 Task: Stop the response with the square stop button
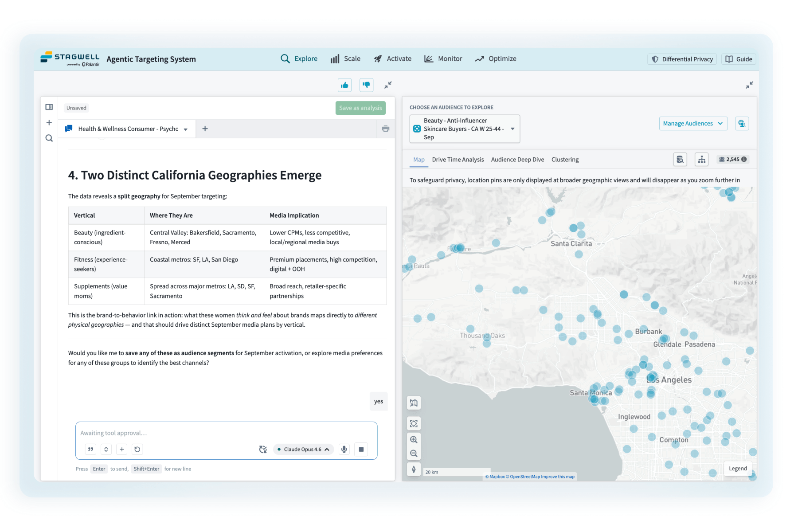tap(361, 450)
